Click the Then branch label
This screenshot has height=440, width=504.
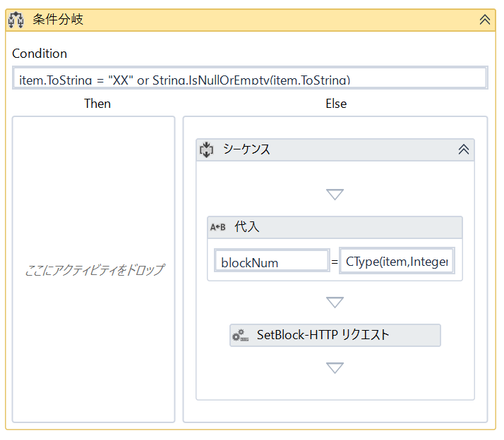click(97, 104)
